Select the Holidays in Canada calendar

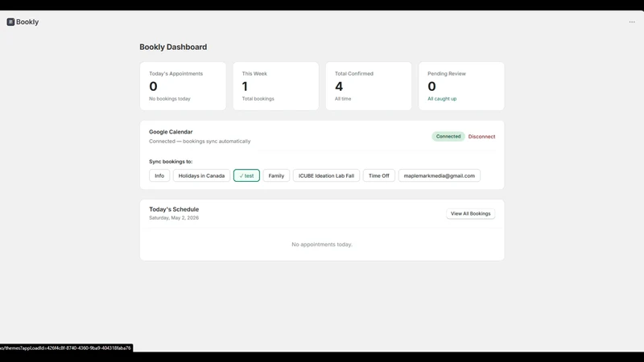[x=201, y=175]
